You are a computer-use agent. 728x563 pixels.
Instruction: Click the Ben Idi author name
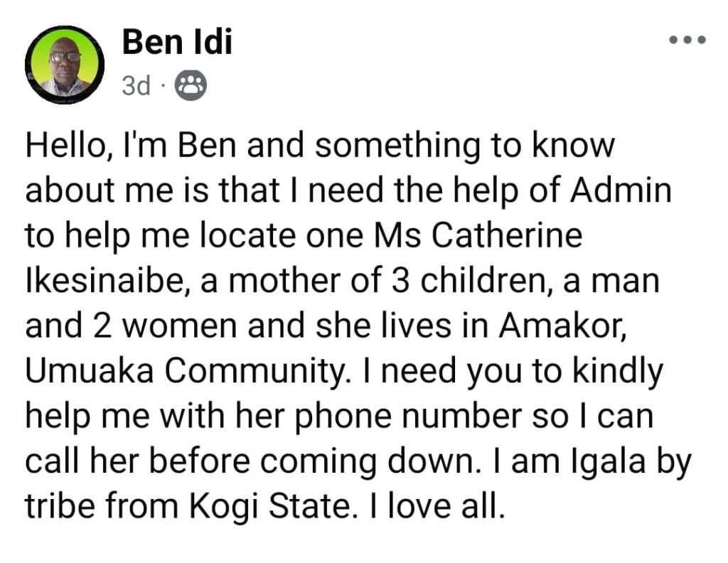point(177,43)
